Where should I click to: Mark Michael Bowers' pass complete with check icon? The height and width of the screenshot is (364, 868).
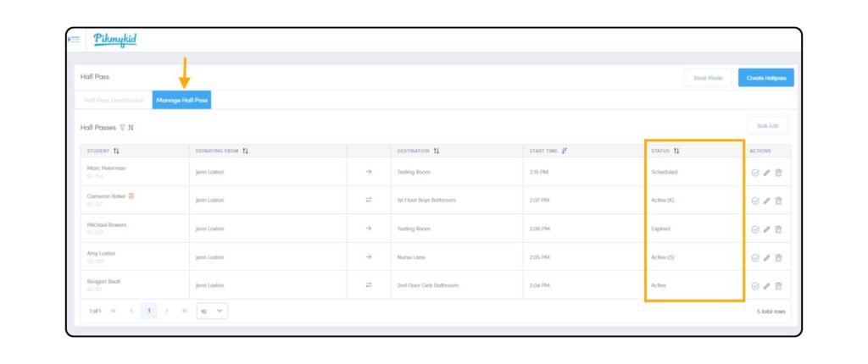tap(755, 229)
